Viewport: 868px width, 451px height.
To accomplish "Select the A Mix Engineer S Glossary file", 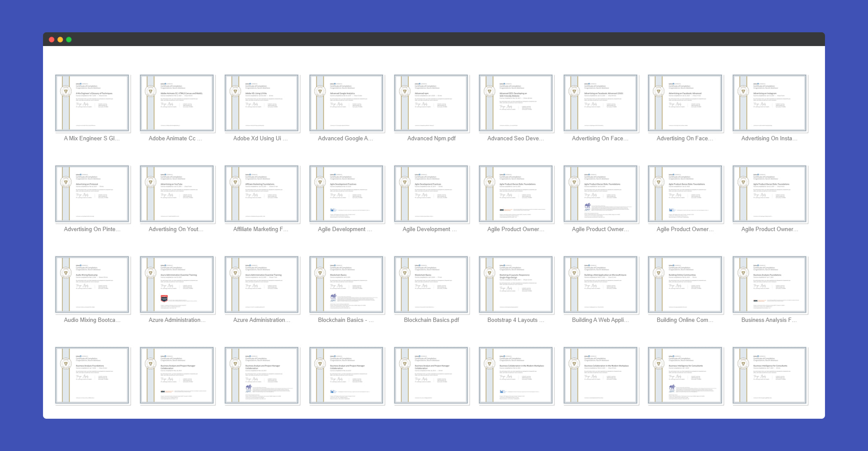I will 92,103.
